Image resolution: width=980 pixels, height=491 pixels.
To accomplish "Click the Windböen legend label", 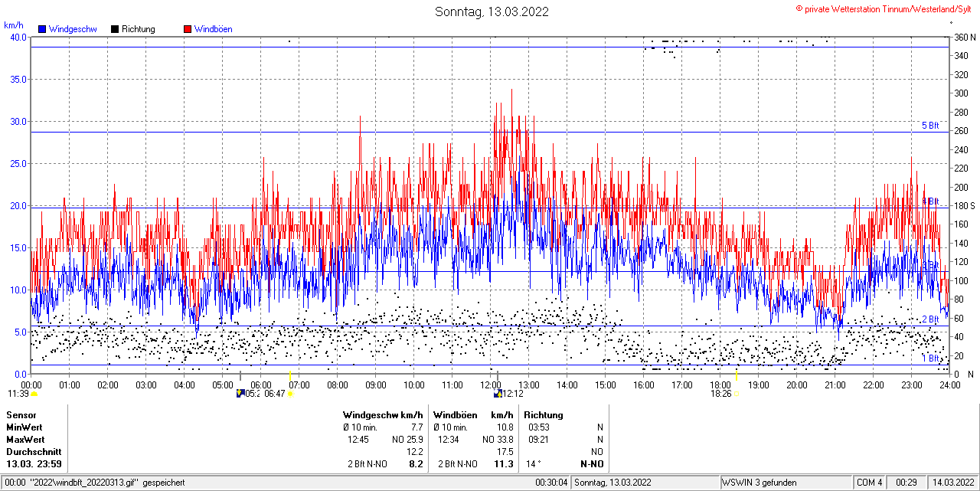I will pos(214,29).
